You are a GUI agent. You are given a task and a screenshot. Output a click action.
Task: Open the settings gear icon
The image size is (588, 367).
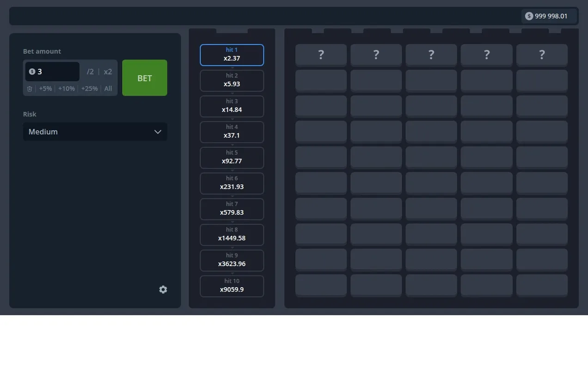pyautogui.click(x=163, y=289)
